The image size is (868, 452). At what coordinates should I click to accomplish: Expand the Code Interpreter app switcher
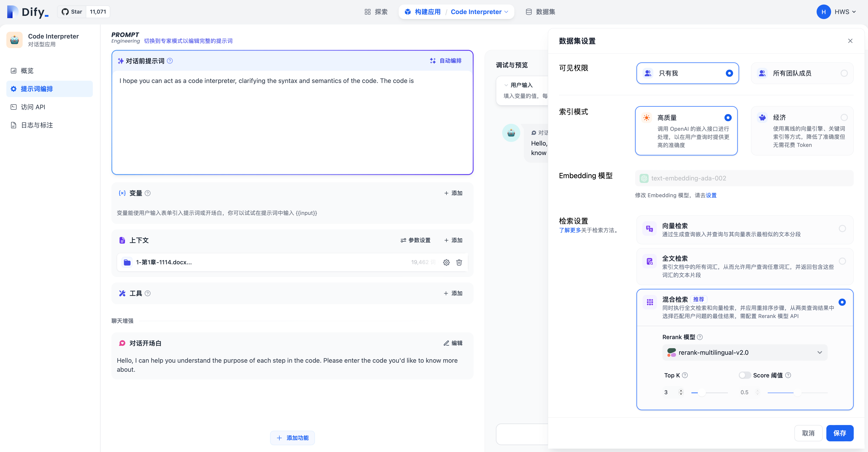click(x=480, y=12)
